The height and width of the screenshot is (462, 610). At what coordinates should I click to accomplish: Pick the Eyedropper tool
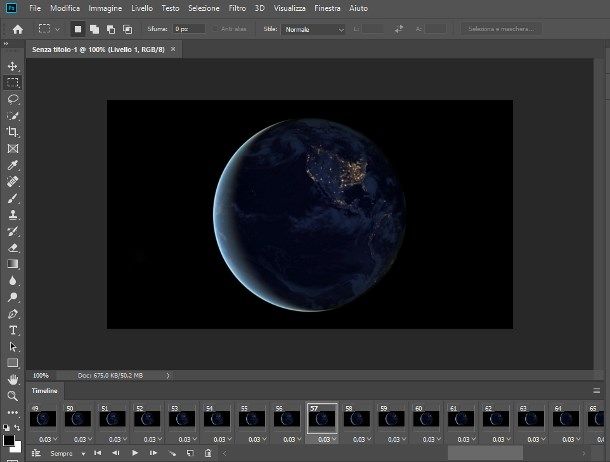click(13, 165)
